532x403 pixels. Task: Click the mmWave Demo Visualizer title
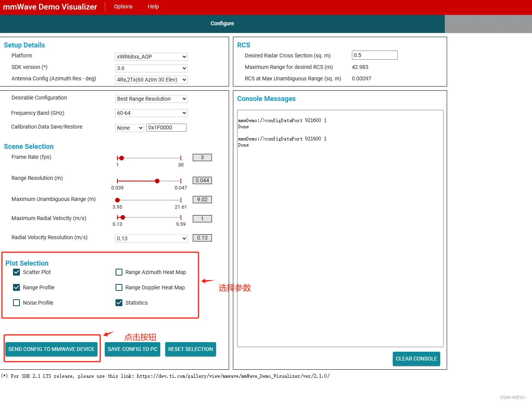coord(50,7)
